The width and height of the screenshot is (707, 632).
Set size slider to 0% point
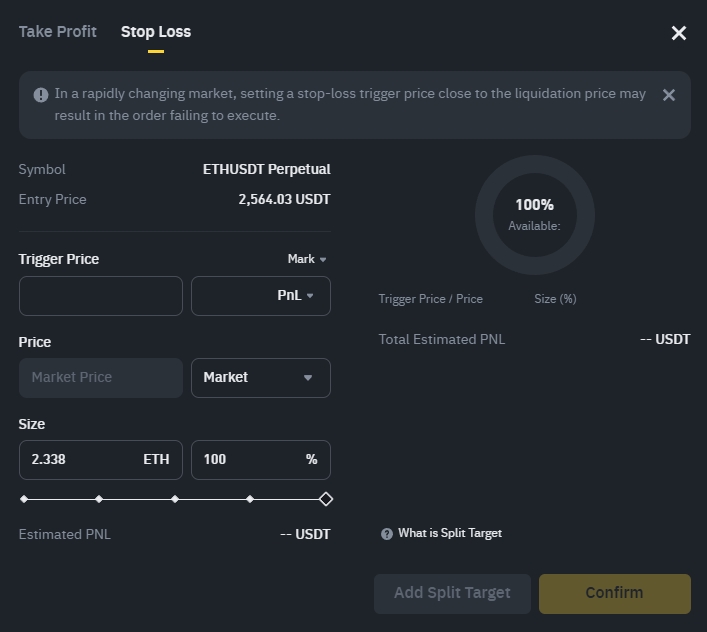(x=24, y=499)
